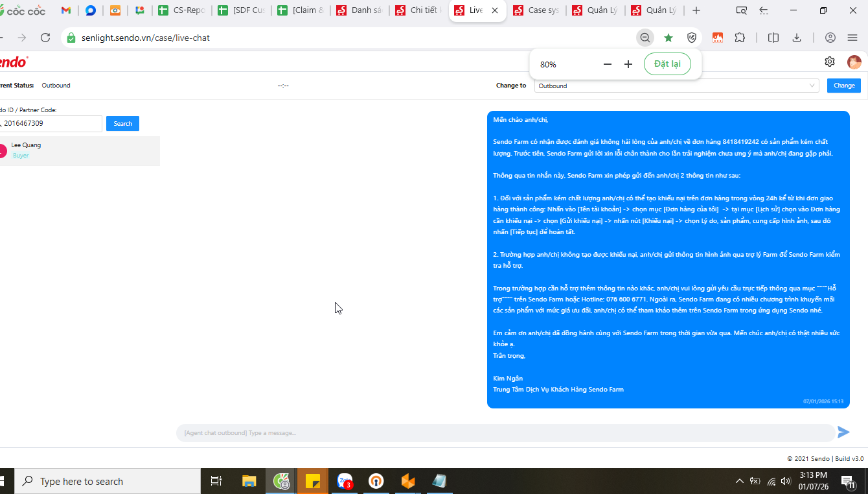Click the bookmark star icon
This screenshot has height=494, width=868.
668,38
